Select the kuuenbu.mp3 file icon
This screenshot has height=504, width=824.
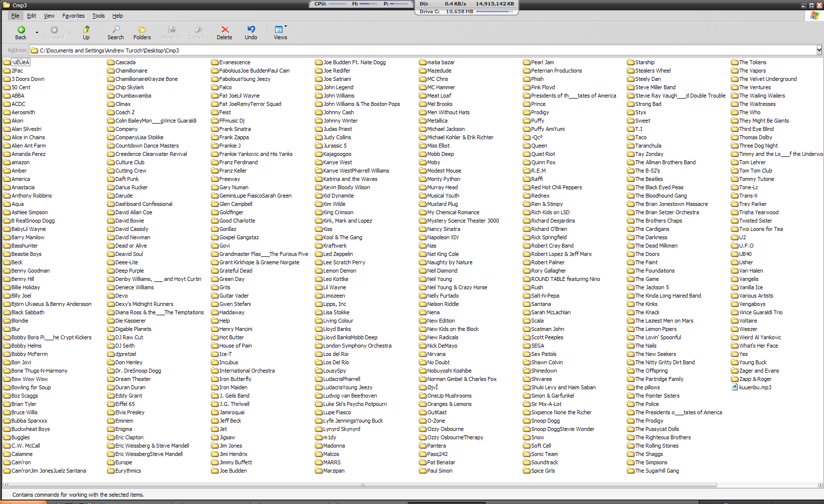tap(735, 387)
